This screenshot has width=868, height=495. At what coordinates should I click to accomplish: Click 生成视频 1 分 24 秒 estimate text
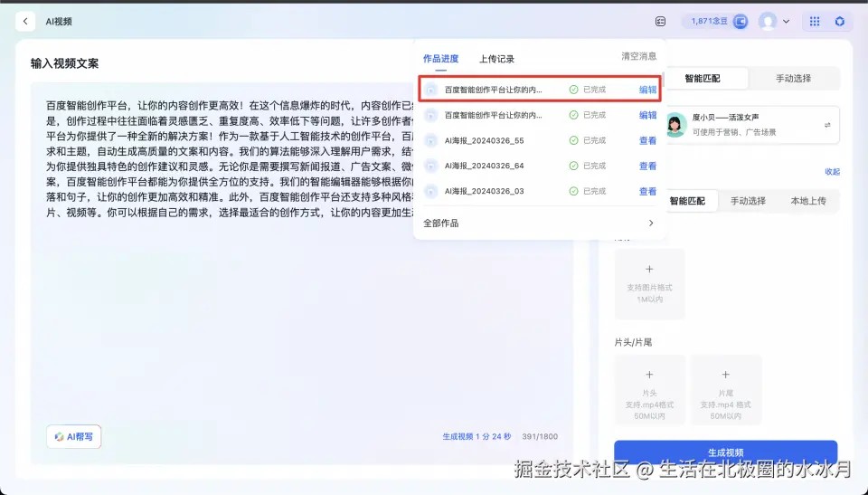(x=476, y=437)
